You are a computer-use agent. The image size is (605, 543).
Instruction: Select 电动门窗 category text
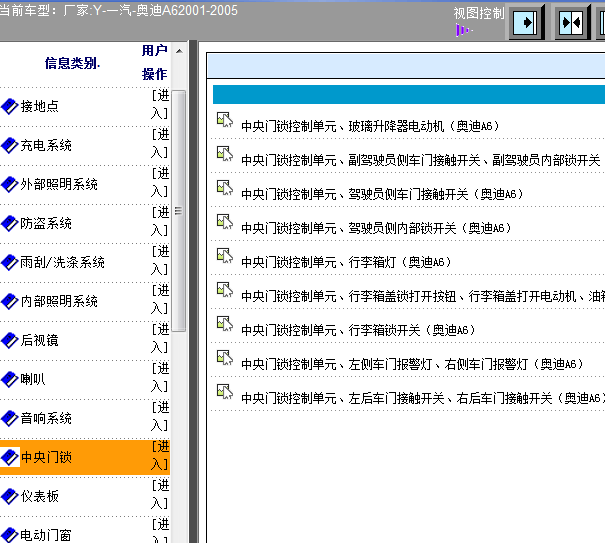click(46, 535)
